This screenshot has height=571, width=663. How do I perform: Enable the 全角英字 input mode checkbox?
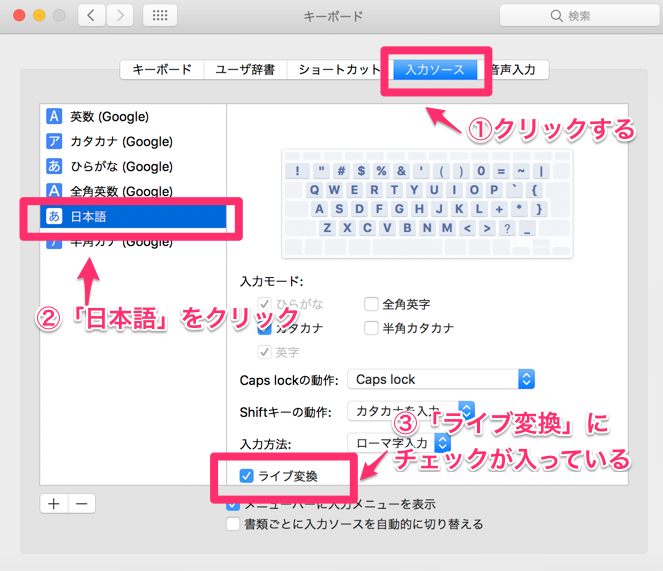(371, 304)
